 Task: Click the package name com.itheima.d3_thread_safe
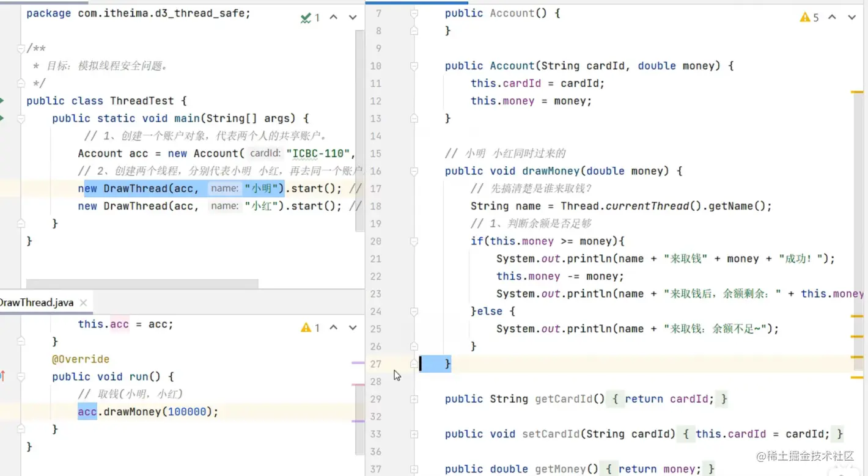162,13
